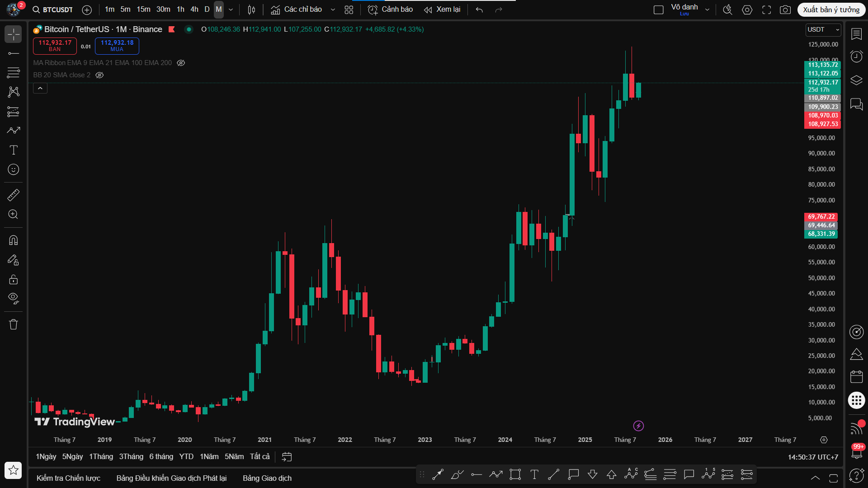Toggle BB 20 SMA indicator visibility
The height and width of the screenshot is (488, 868).
pos(100,75)
